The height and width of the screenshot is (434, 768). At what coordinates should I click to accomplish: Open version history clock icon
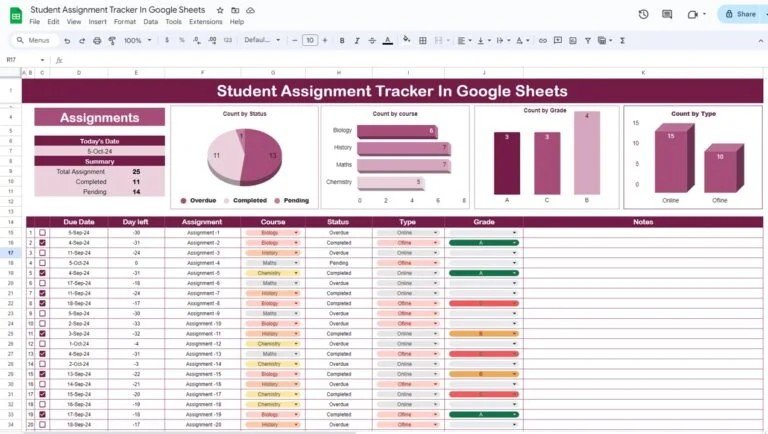point(643,14)
